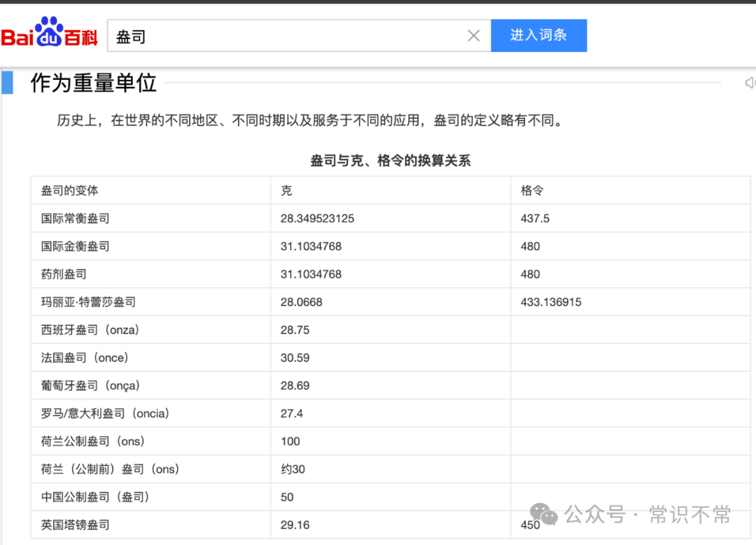Select the value 28.0668
Image resolution: width=756 pixels, height=545 pixels.
301,303
